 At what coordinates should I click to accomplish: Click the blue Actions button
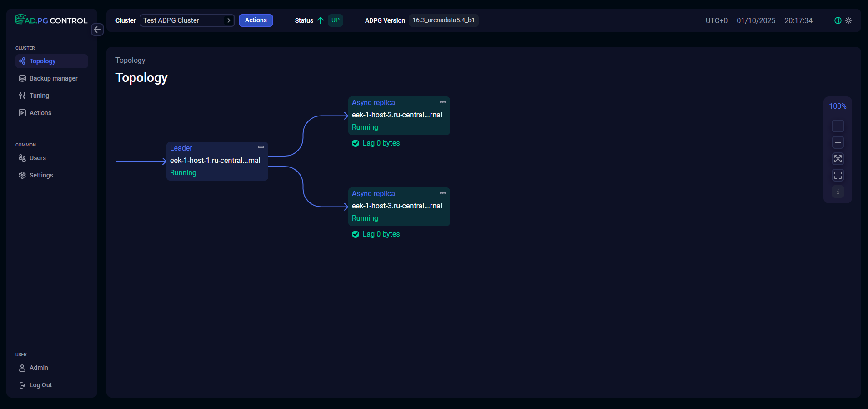click(256, 20)
